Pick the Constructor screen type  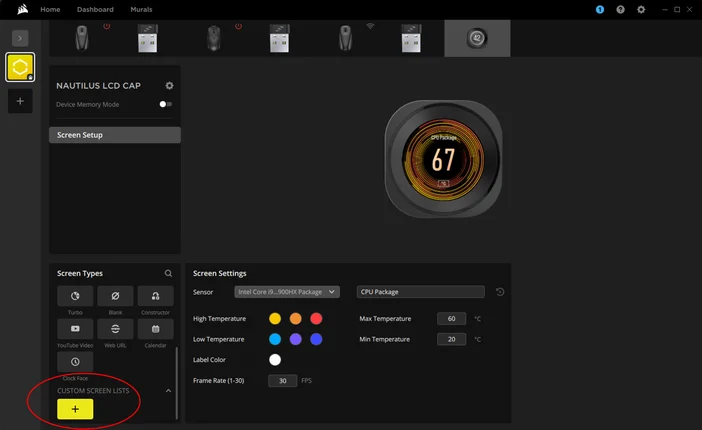tap(155, 297)
